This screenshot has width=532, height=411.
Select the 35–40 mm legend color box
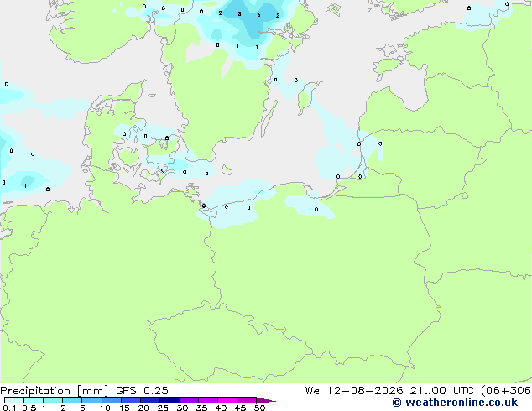(207, 400)
